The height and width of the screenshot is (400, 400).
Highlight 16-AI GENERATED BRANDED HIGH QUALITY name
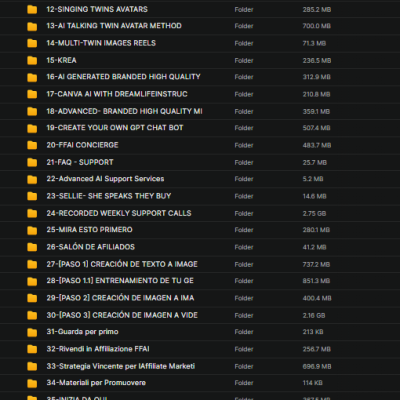tap(123, 77)
